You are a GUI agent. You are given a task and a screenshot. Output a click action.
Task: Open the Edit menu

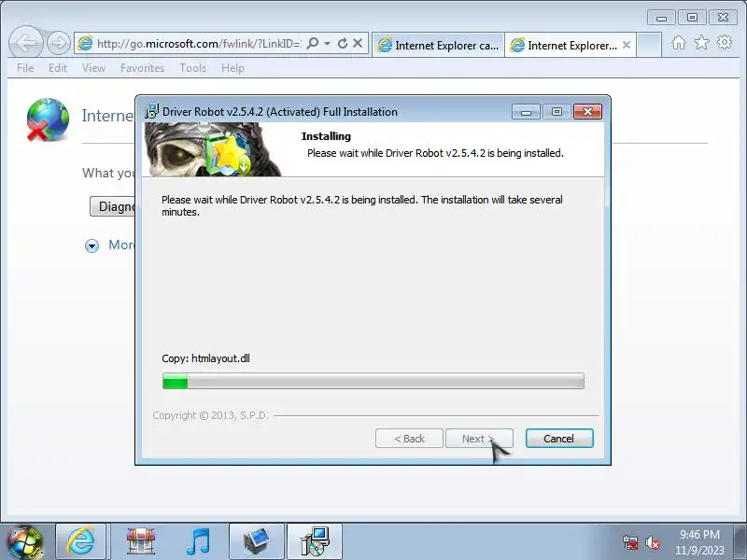[58, 68]
